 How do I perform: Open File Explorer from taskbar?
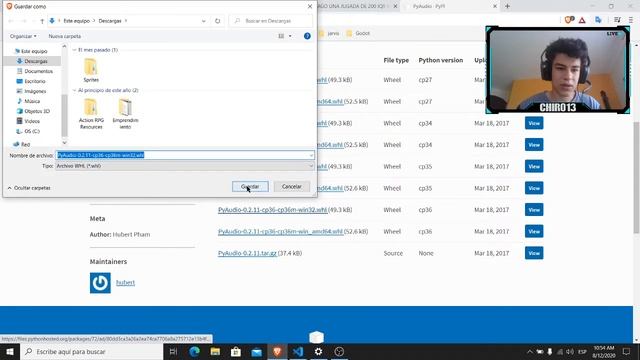point(215,351)
